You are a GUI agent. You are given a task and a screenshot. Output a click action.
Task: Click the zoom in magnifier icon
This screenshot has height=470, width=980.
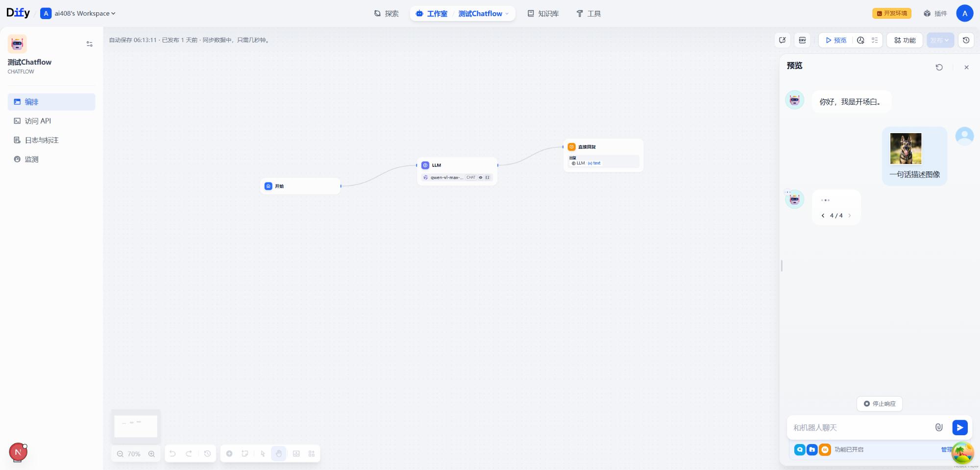(x=151, y=454)
